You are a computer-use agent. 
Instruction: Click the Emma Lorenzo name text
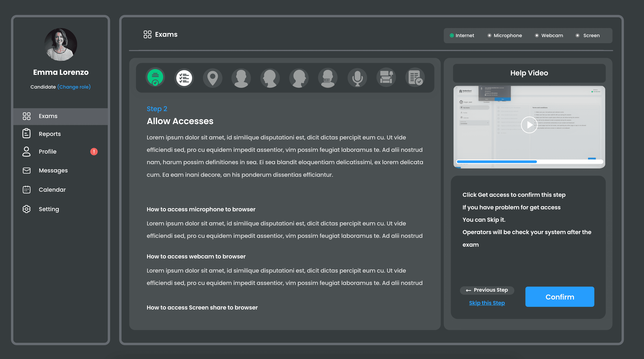[61, 72]
